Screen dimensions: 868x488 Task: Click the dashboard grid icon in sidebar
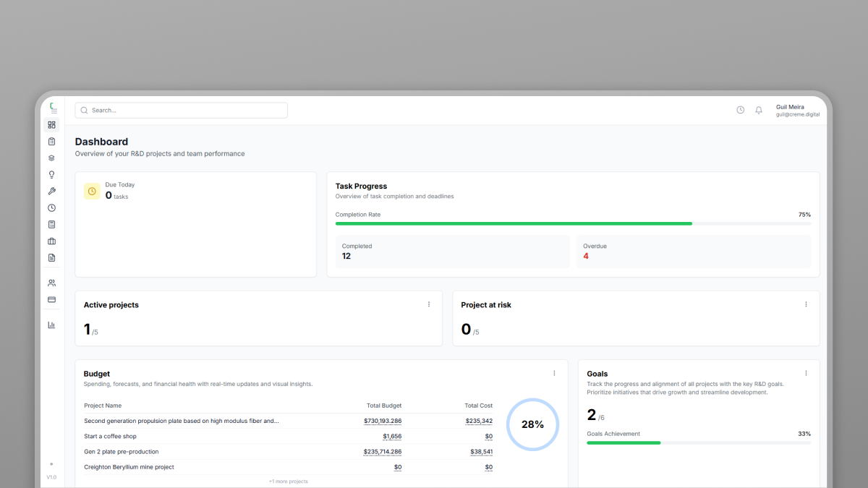pos(51,125)
